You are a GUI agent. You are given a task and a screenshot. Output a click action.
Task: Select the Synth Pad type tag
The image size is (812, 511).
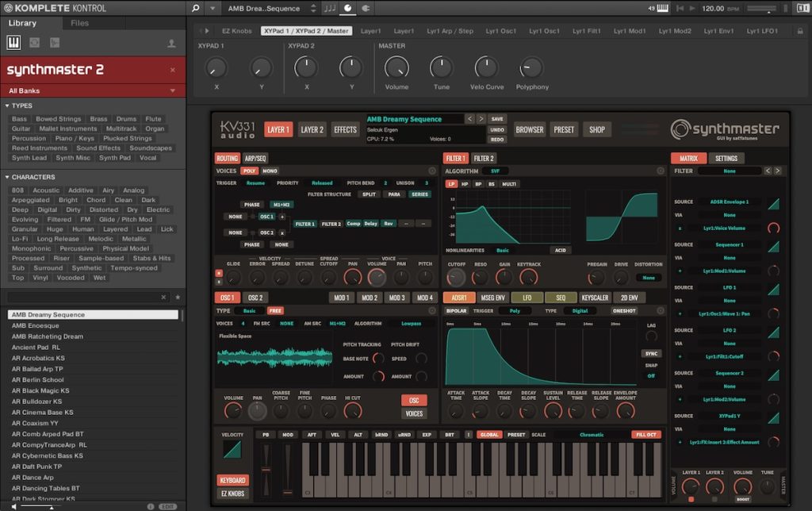pos(115,158)
